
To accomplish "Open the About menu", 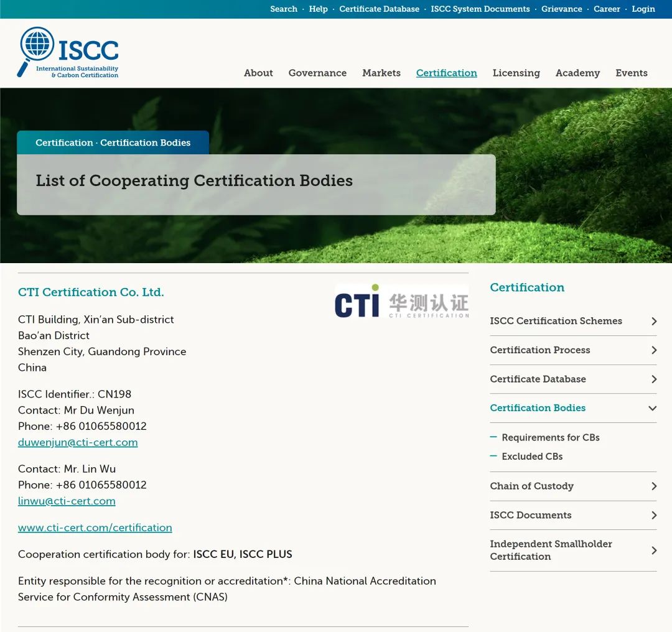I will point(258,73).
